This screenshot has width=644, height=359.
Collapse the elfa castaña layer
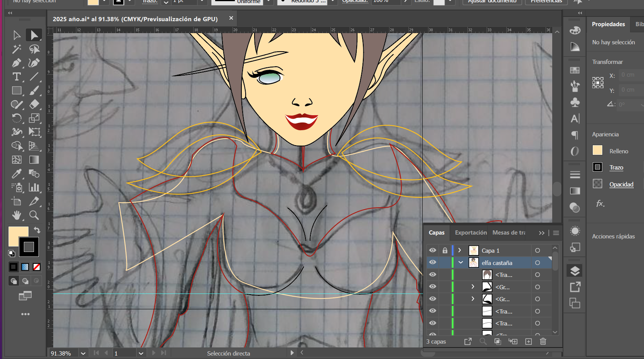pos(460,262)
